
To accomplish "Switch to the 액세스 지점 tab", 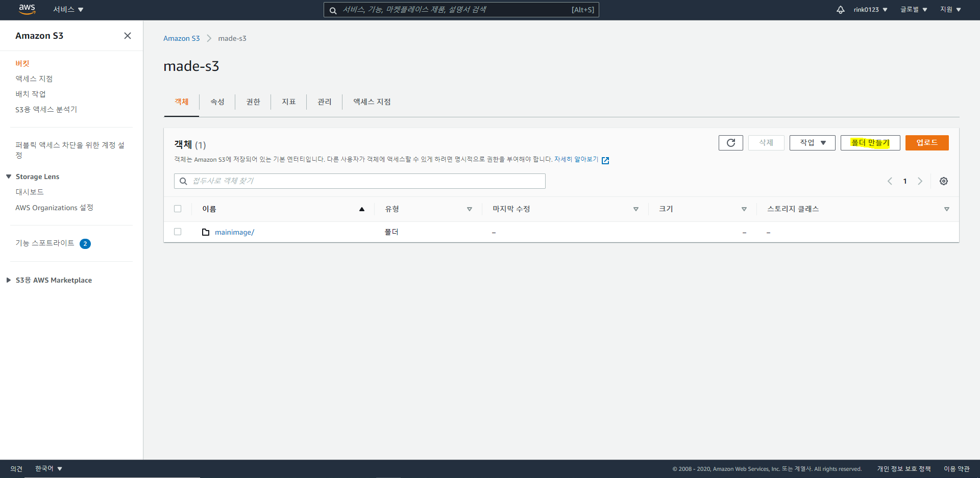I will click(372, 102).
